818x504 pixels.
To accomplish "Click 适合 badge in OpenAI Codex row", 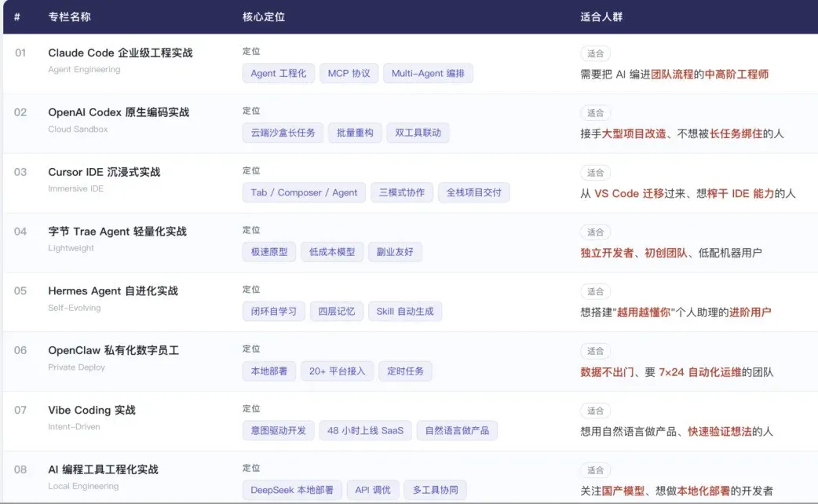I will (595, 113).
